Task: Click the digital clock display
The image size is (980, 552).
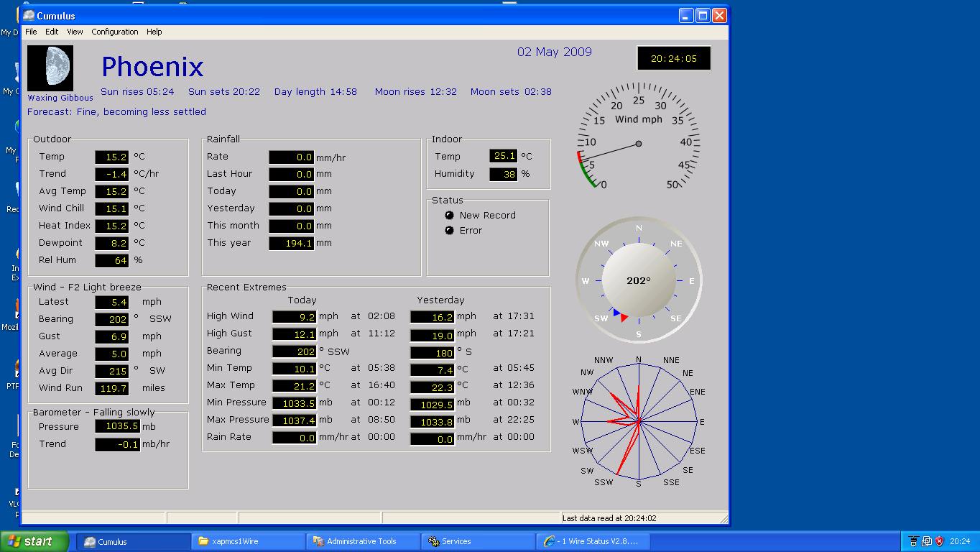Action: [673, 59]
